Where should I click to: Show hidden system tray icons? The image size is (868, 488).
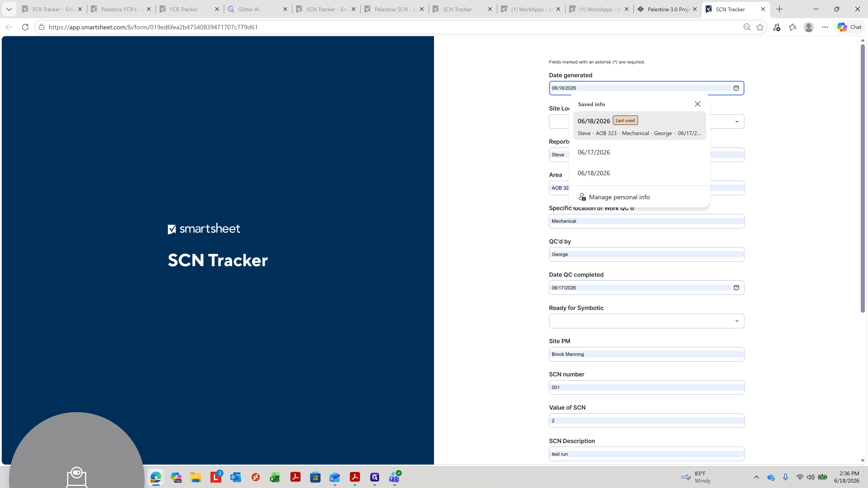tap(757, 477)
